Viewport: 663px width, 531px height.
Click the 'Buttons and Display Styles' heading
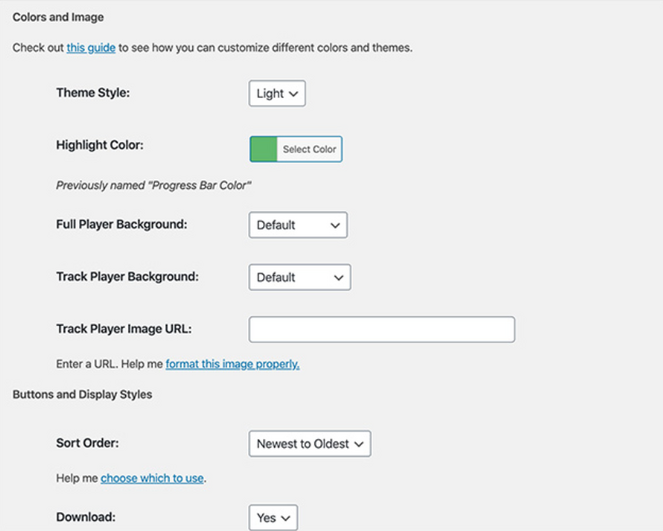(x=82, y=394)
